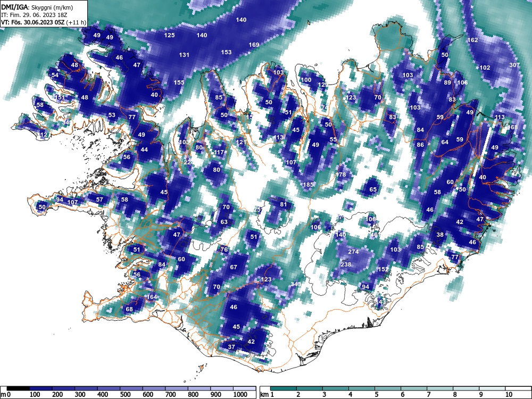Click the '65' visibility value on the map
This screenshot has width=532, height=399.
click(x=373, y=190)
